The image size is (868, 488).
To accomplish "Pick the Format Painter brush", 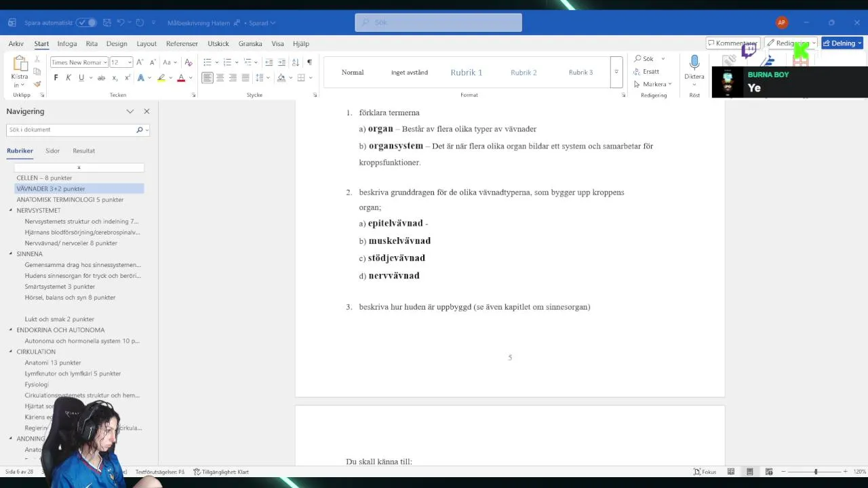I will tap(37, 85).
